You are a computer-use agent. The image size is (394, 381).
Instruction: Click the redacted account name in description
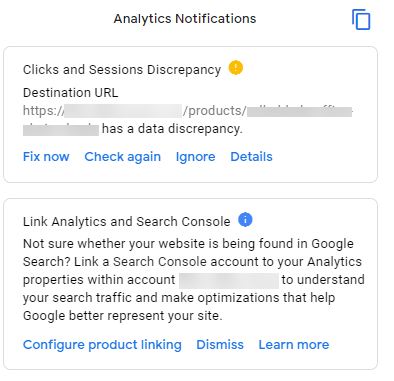tap(229, 280)
